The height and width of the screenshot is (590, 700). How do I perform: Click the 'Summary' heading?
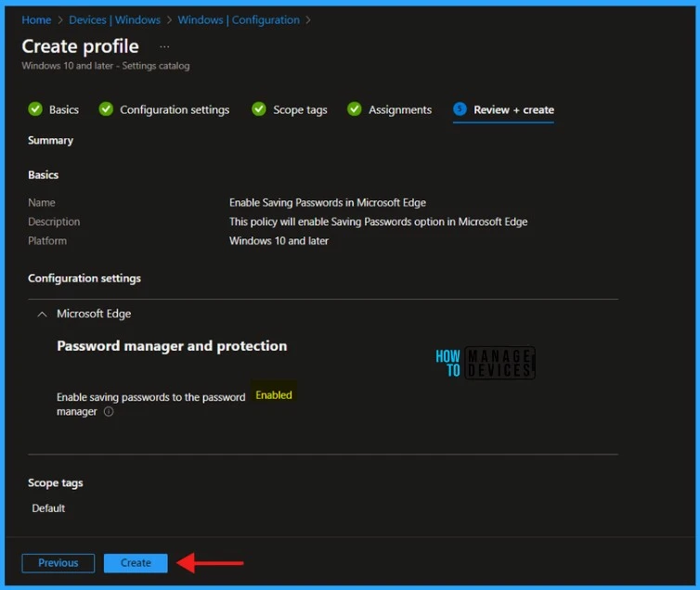pos(50,140)
